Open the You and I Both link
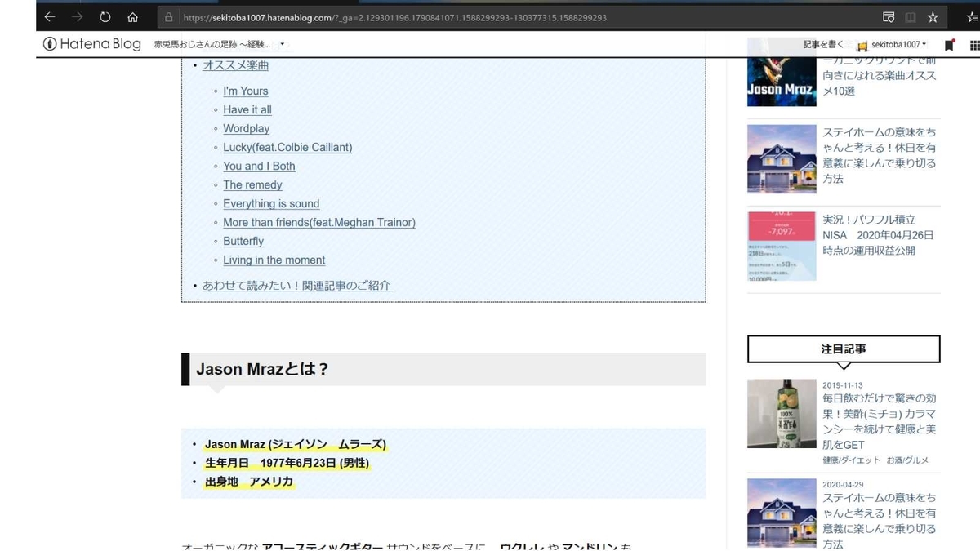 pos(259,166)
